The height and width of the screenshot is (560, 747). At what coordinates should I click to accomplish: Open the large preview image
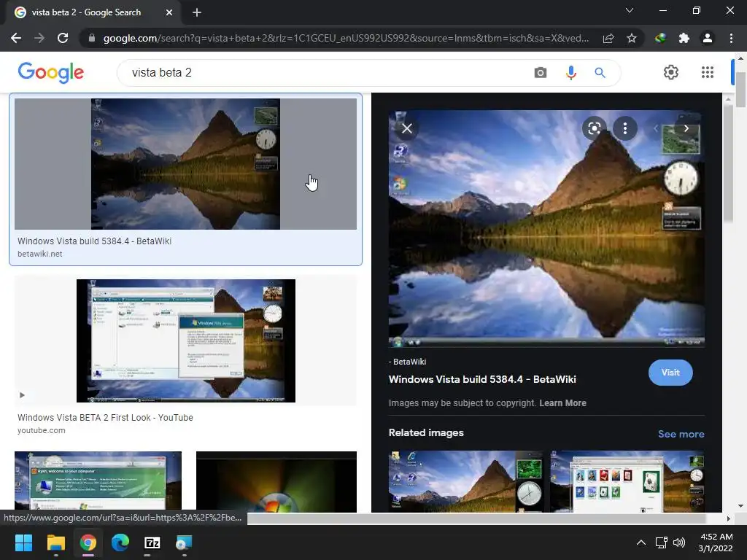(546, 227)
